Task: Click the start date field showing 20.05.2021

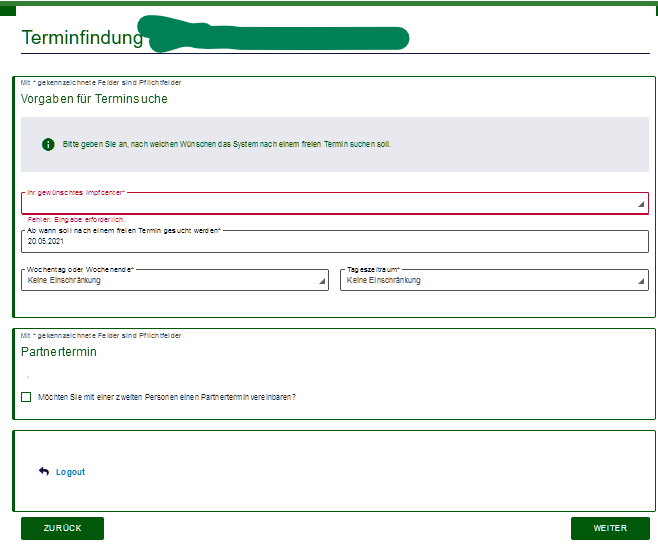Action: pos(335,241)
